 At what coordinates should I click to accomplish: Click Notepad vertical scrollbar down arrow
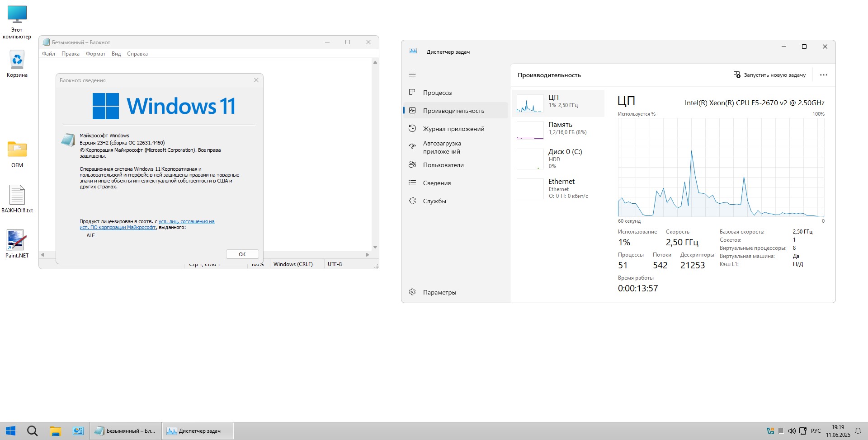pos(375,247)
